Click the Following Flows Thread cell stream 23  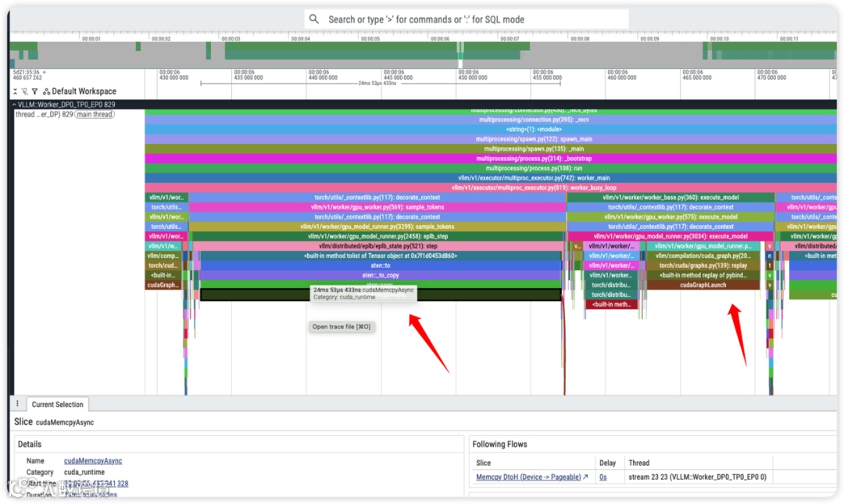click(697, 477)
